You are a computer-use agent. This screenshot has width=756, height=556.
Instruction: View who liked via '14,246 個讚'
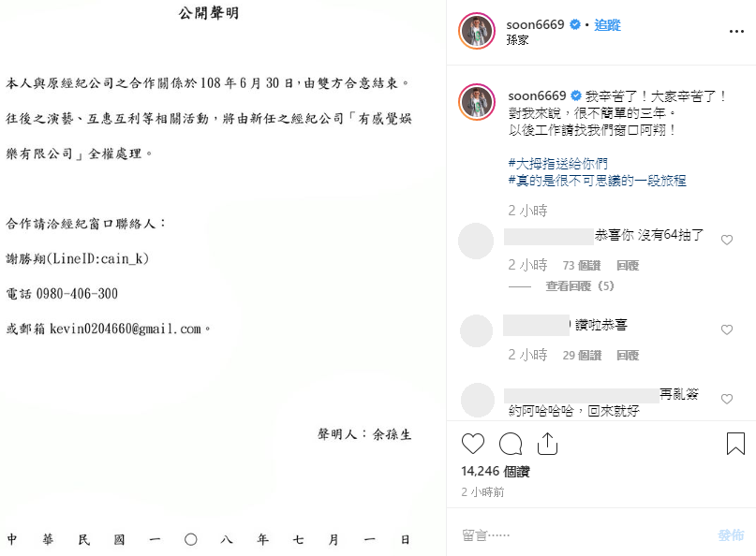(x=496, y=471)
